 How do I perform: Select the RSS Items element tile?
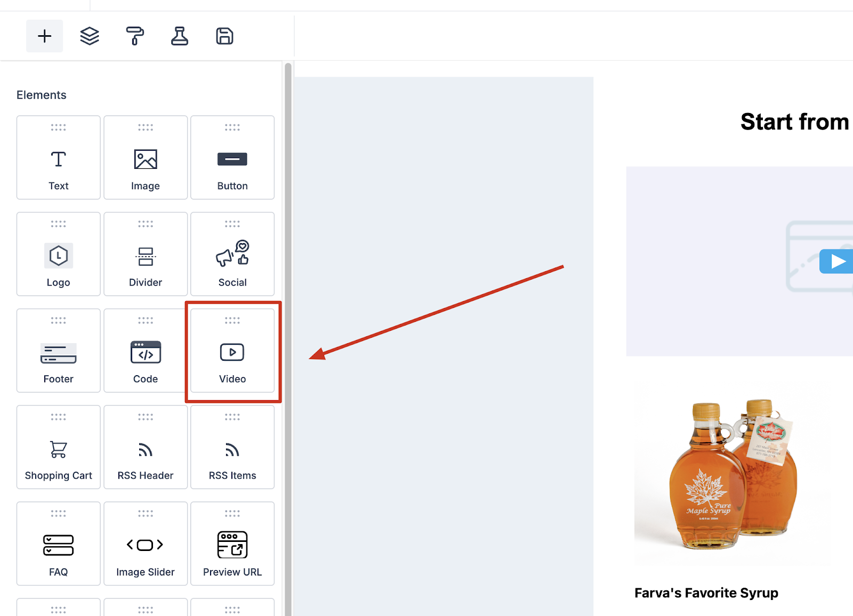pos(232,447)
